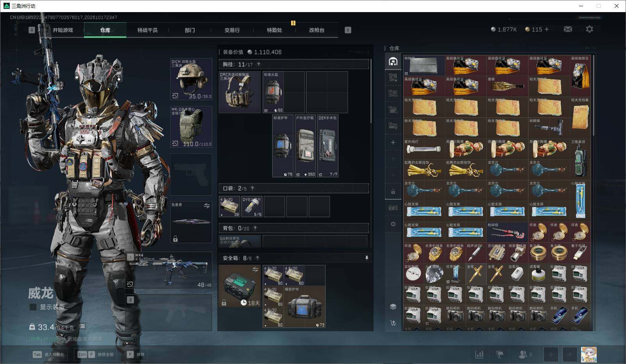Switch to 特战干员 tab

[x=147, y=30]
